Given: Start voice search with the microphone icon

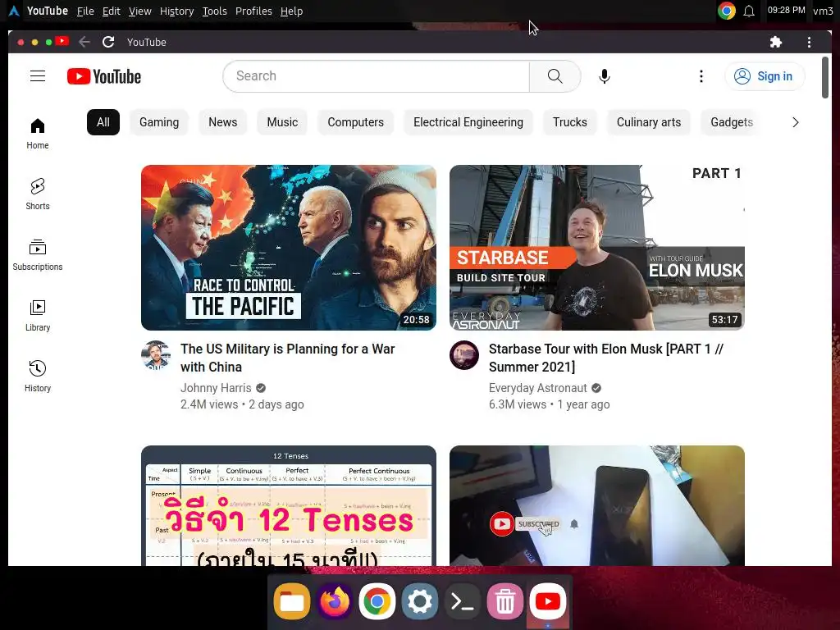Looking at the screenshot, I should point(605,76).
